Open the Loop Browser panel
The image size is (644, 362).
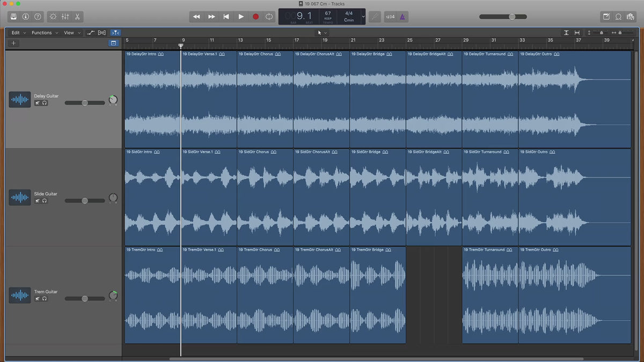tap(618, 17)
